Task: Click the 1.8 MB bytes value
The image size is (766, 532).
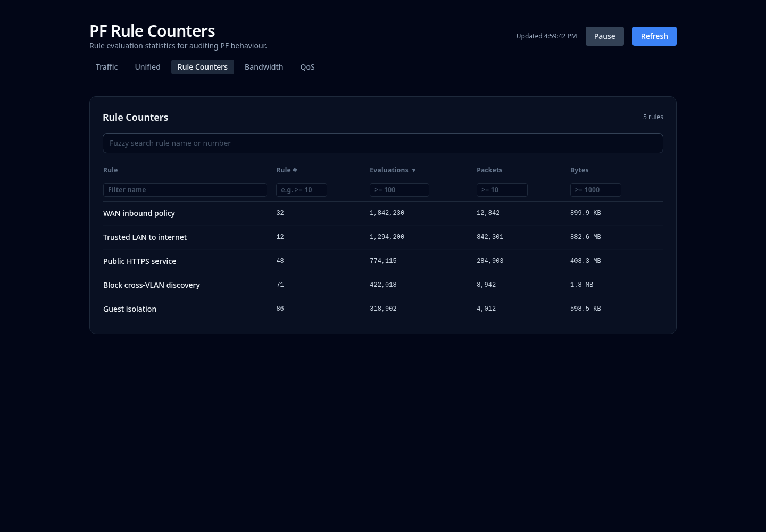Action: [582, 285]
